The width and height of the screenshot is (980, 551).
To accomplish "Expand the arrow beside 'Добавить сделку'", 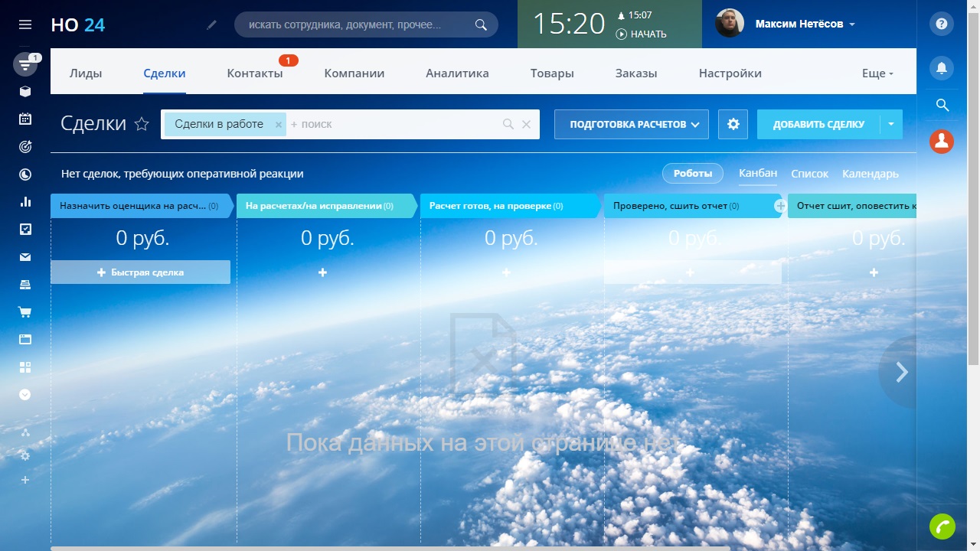I will coord(891,124).
